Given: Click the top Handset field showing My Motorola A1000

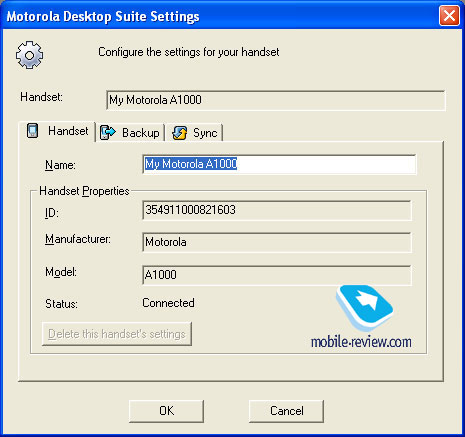Looking at the screenshot, I should (x=275, y=100).
